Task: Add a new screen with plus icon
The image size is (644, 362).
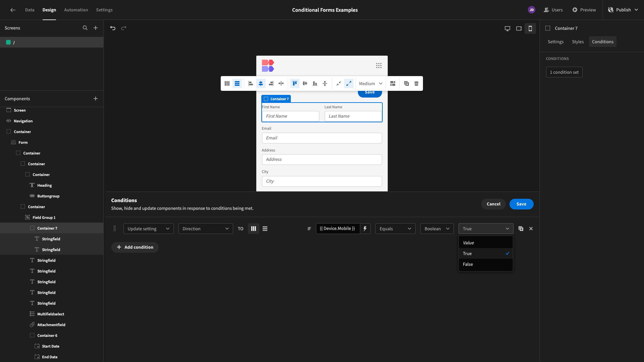Action: point(96,28)
